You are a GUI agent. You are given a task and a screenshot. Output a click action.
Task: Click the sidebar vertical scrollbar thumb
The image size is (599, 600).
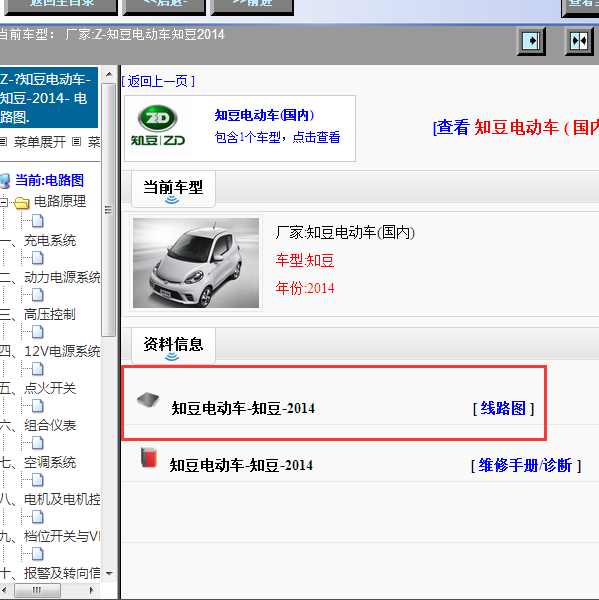109,210
